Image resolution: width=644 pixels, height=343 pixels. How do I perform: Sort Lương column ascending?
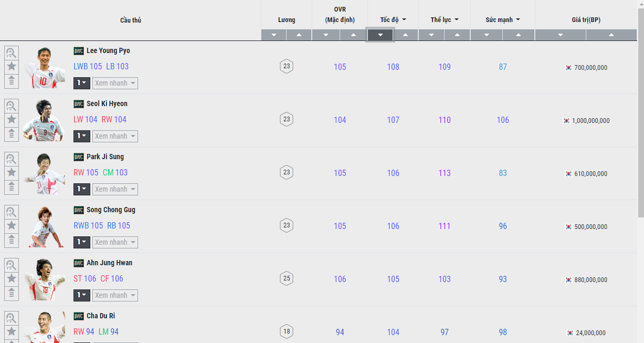click(x=299, y=35)
